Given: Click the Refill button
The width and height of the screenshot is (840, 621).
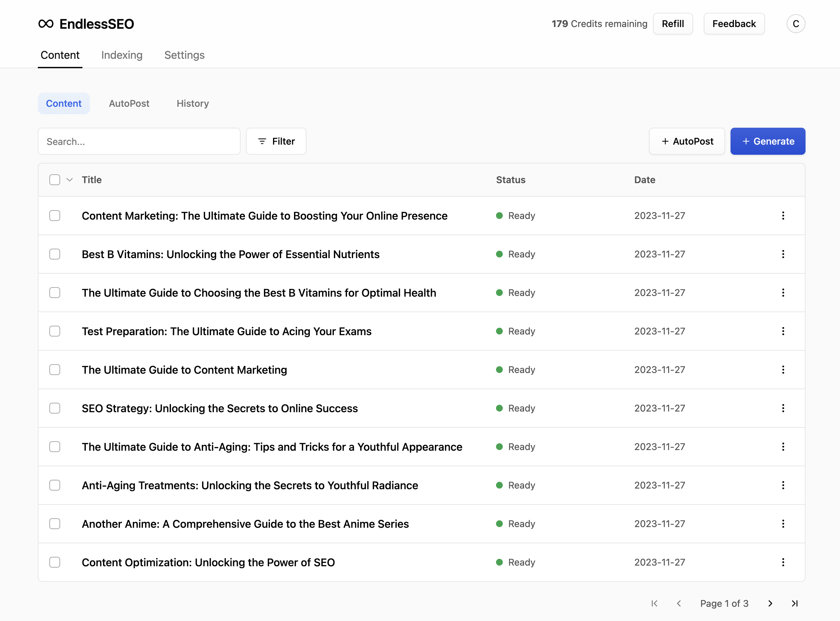Looking at the screenshot, I should (673, 23).
